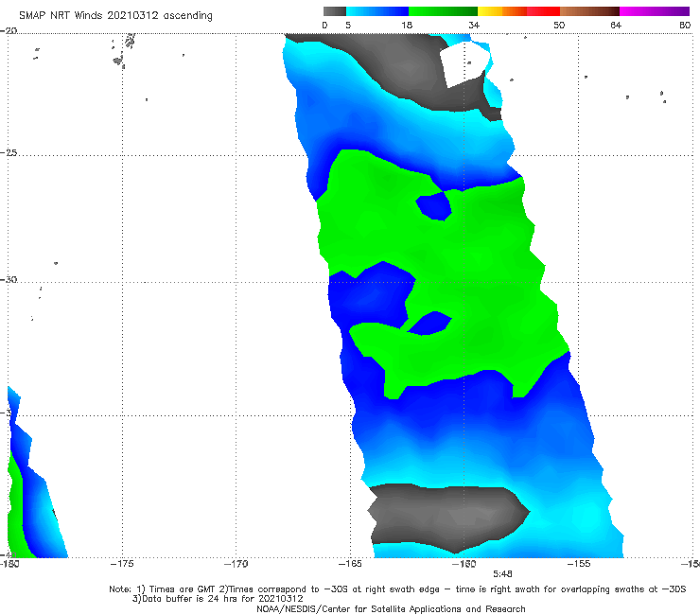
Task: Click the color bar label '64'
Action: 616,25
